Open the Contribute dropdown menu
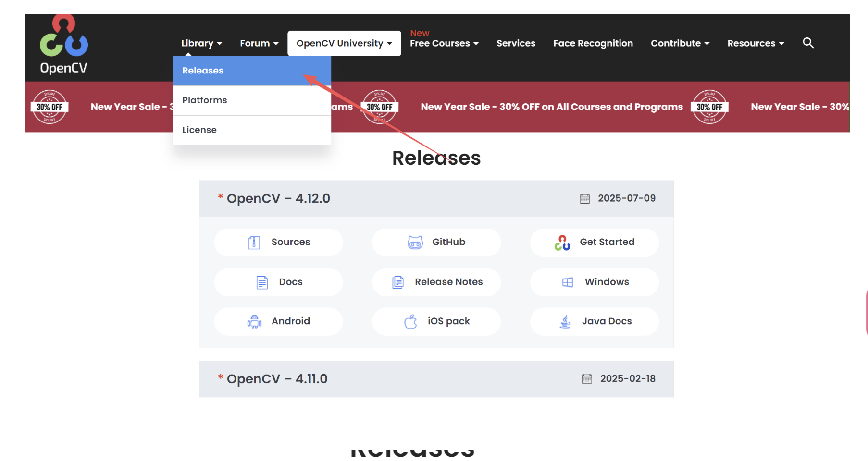This screenshot has width=868, height=461. tap(680, 43)
